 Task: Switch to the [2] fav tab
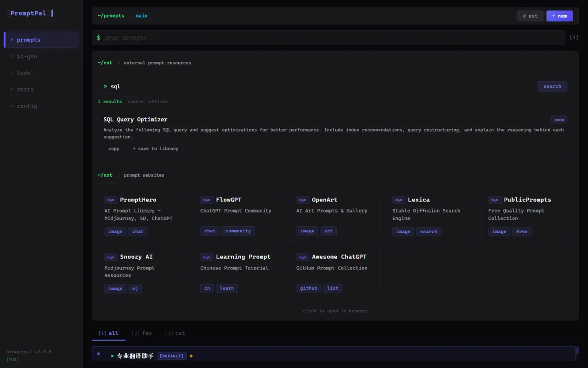pyautogui.click(x=141, y=333)
